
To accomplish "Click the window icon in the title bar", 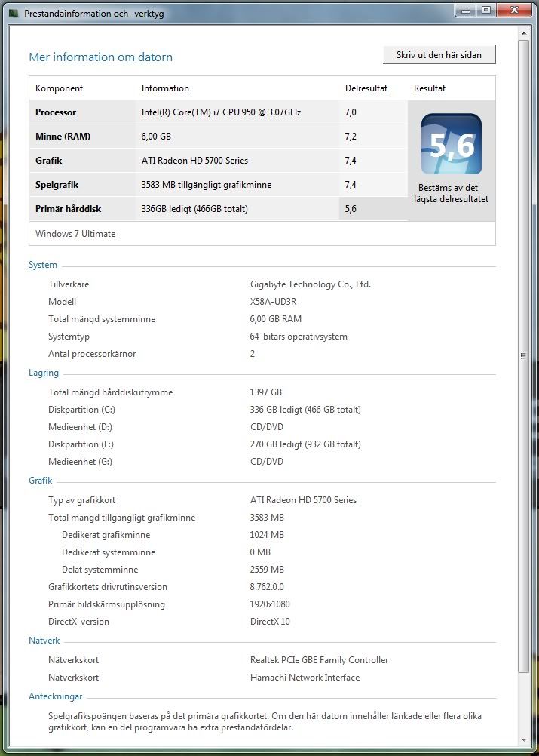I will [14, 14].
